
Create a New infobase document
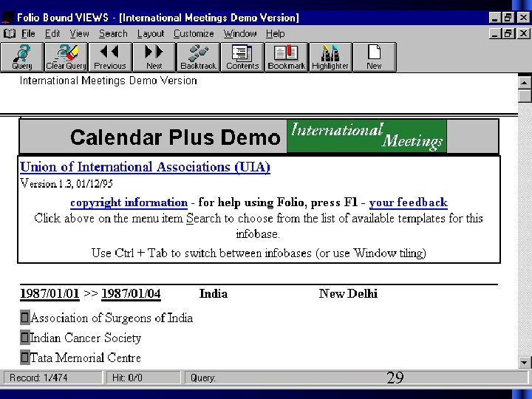374,58
